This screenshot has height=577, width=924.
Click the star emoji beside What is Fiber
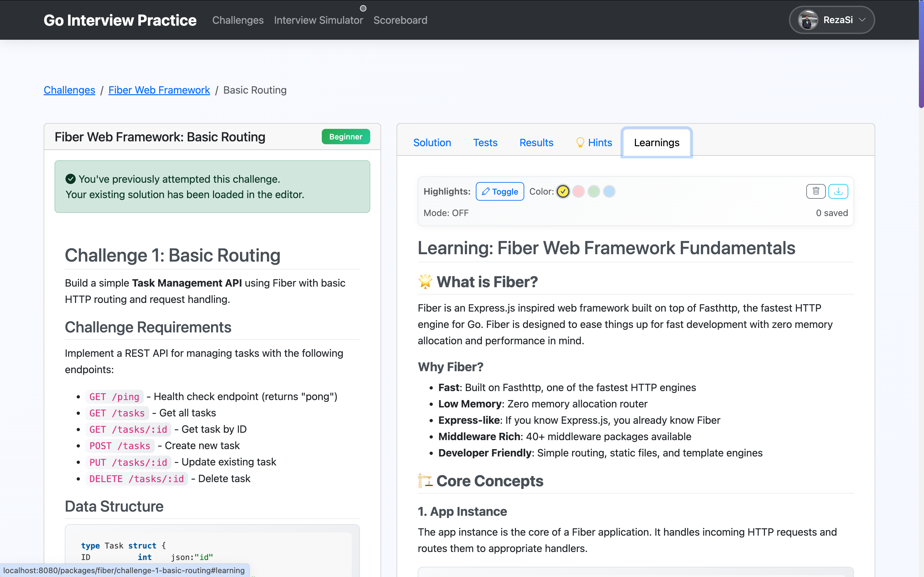coord(425,282)
